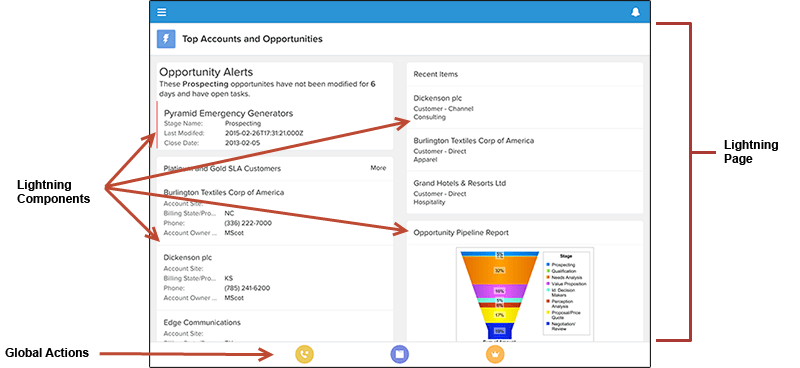Click phone number (336) 222-7000
Screen dimensions: 800x368
click(248, 223)
